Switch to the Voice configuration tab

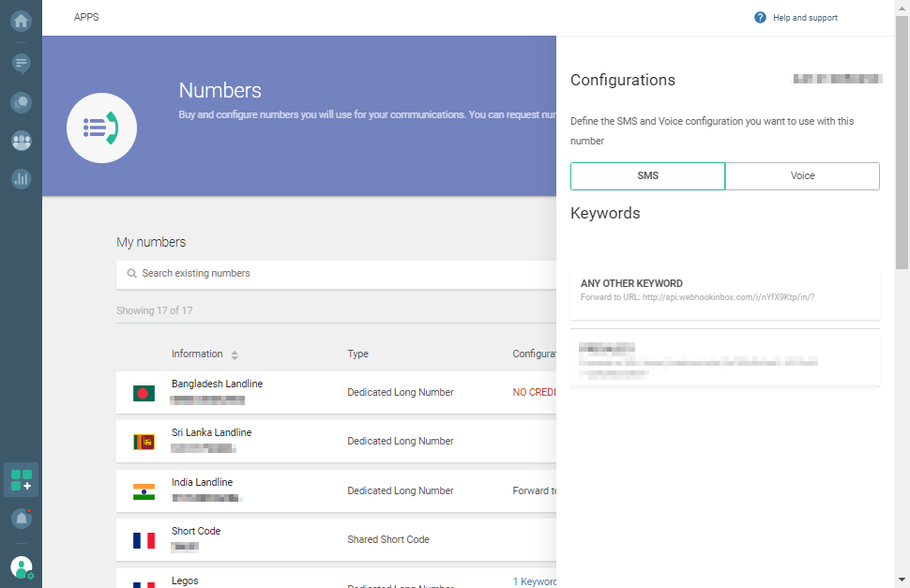click(802, 176)
